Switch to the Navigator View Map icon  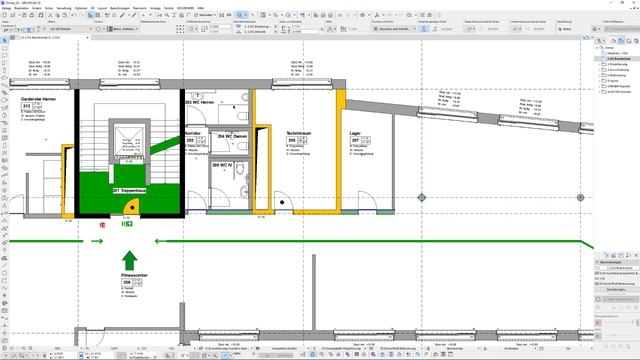[621, 41]
